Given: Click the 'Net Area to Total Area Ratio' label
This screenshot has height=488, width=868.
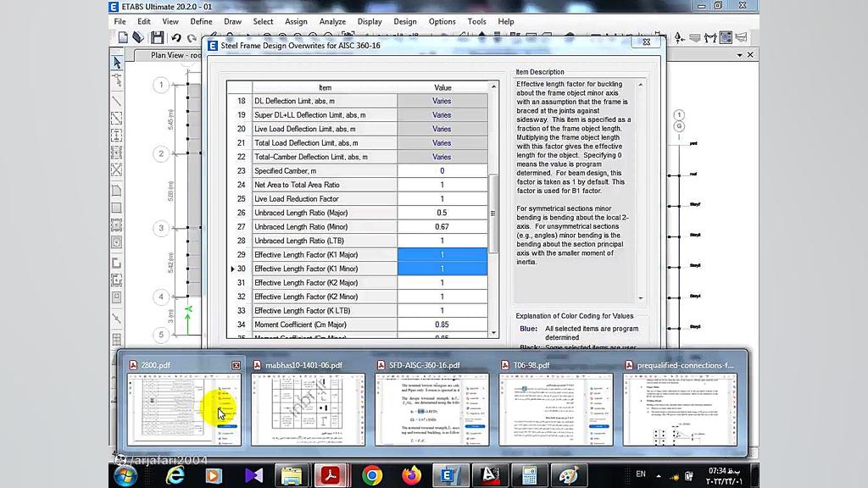Looking at the screenshot, I should (298, 185).
